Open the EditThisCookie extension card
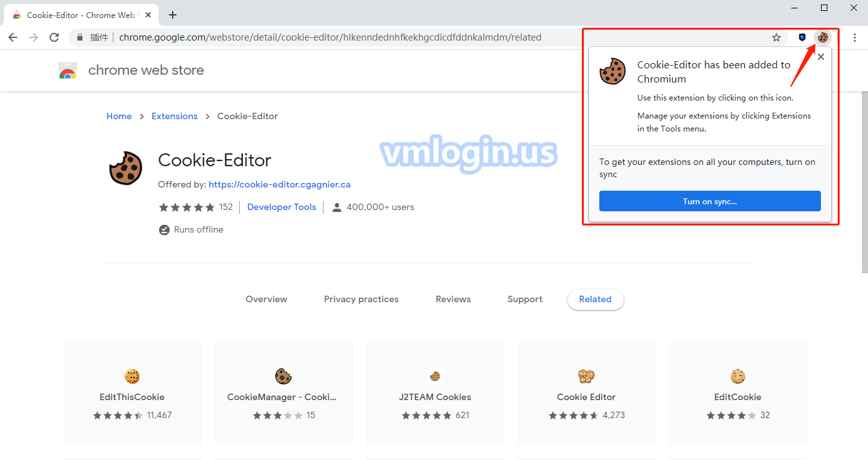Viewport: 868px width, 460px height. (x=132, y=393)
